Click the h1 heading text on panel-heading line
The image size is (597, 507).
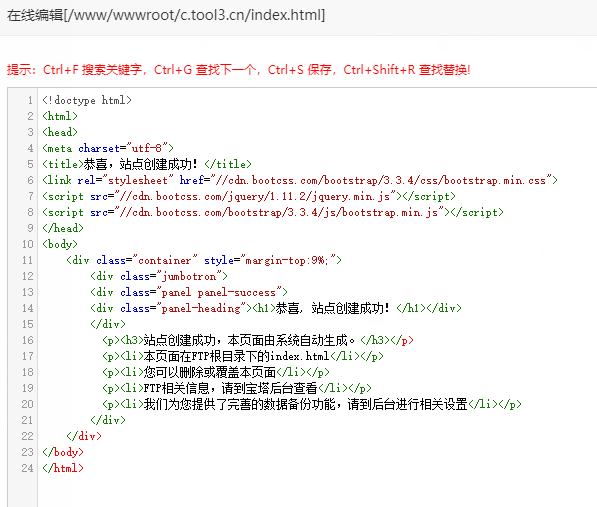[332, 308]
